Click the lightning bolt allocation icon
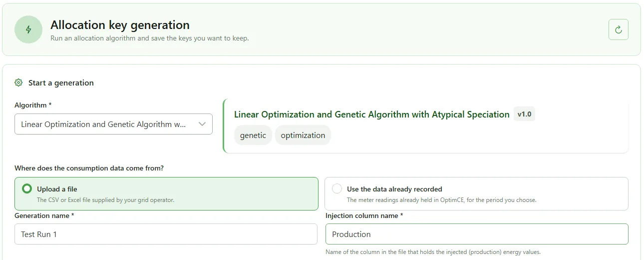Image resolution: width=644 pixels, height=260 pixels. point(28,29)
